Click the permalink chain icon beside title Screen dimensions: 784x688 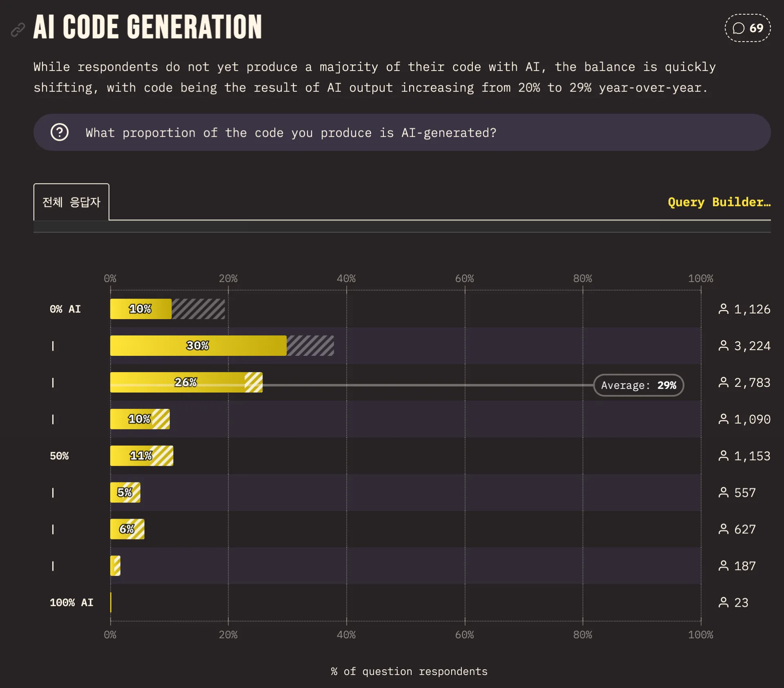click(x=18, y=29)
